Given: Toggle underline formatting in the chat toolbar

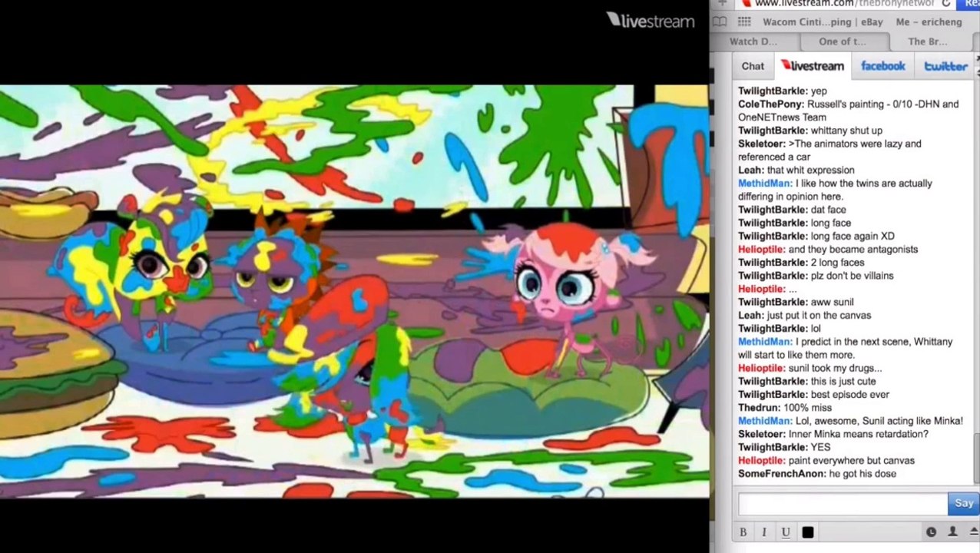Looking at the screenshot, I should coord(786,532).
